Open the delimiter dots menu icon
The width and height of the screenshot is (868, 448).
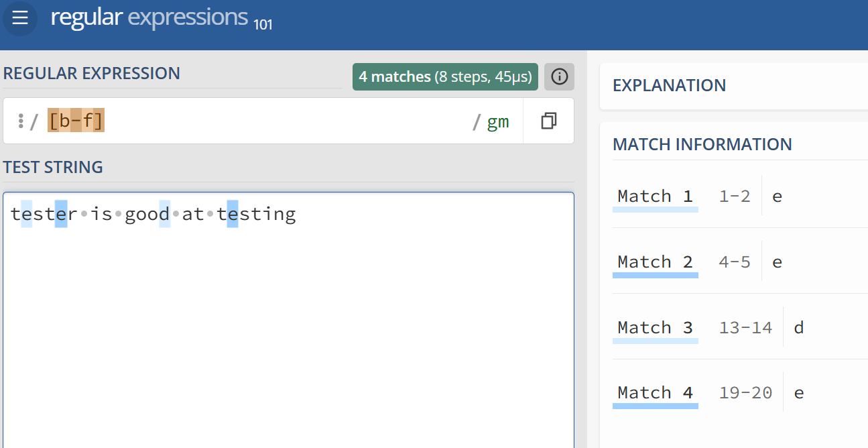point(21,121)
